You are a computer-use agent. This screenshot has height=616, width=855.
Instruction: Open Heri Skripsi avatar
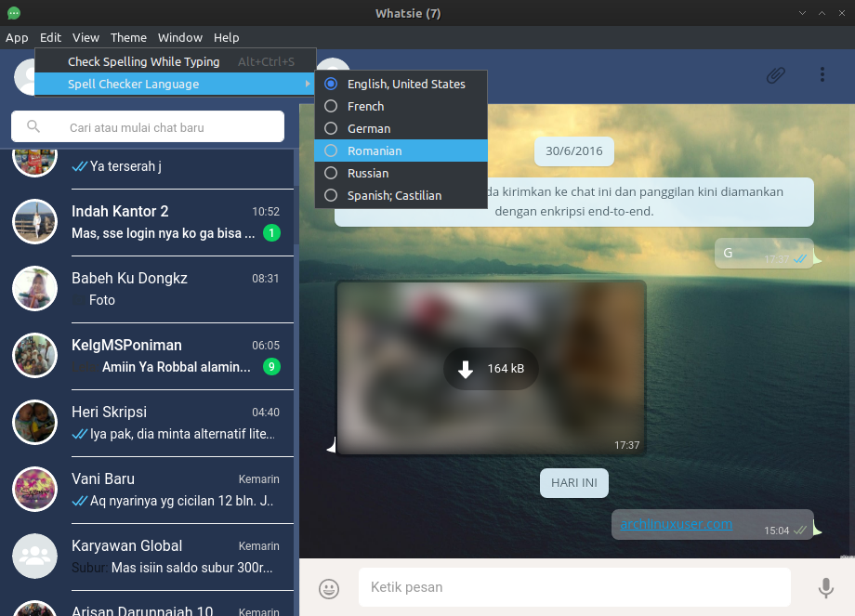[35, 423]
